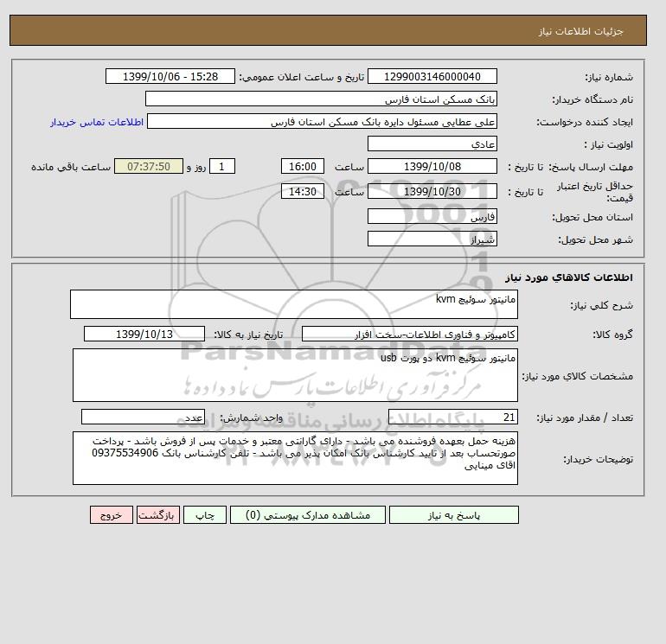
Task: Click the section heading اطلاعات کالاهای مورد نیاز
Action: coord(569,277)
